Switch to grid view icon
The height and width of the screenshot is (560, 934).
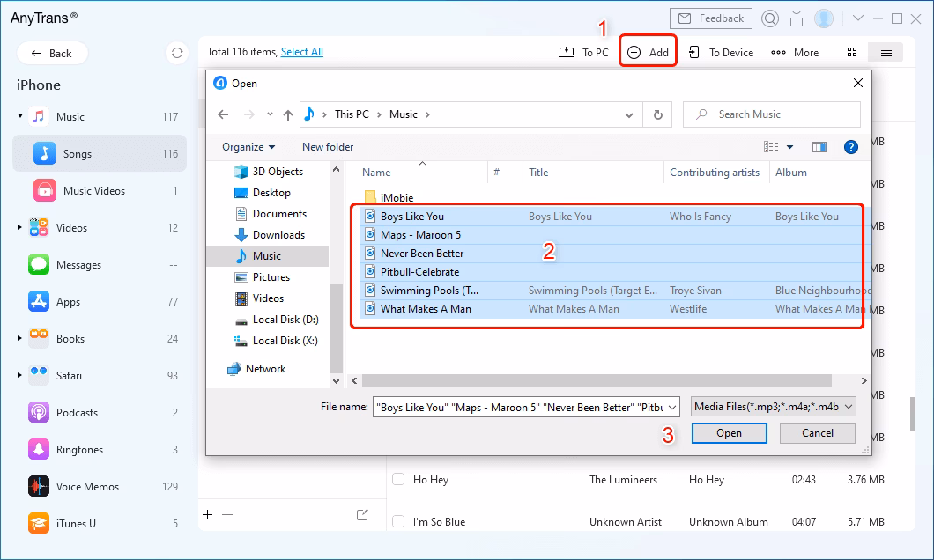point(852,53)
